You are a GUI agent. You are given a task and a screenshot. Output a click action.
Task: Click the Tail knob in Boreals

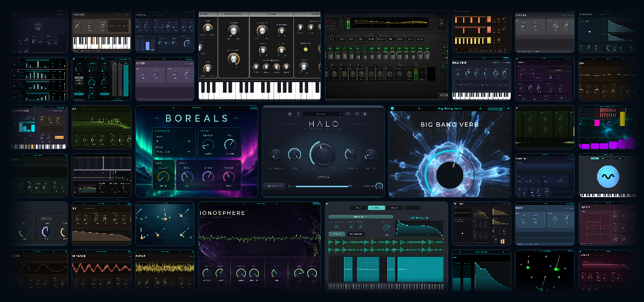[x=230, y=145]
